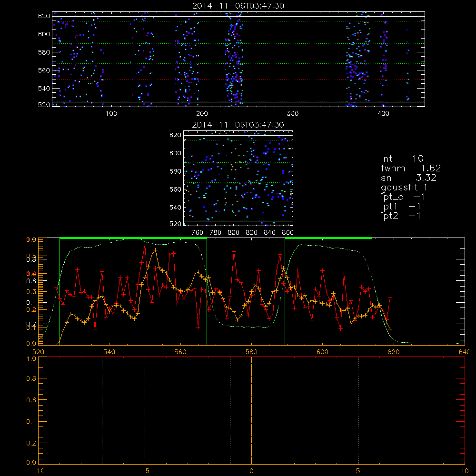
Task: Click the 0.6 y-axis label of bottom plot
Action: click(x=31, y=400)
